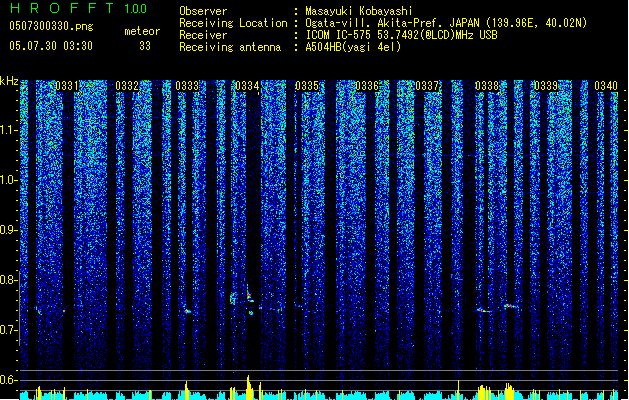Viewport: 629px width, 400px height.
Task: Click the 0333 time marker
Action: point(187,86)
